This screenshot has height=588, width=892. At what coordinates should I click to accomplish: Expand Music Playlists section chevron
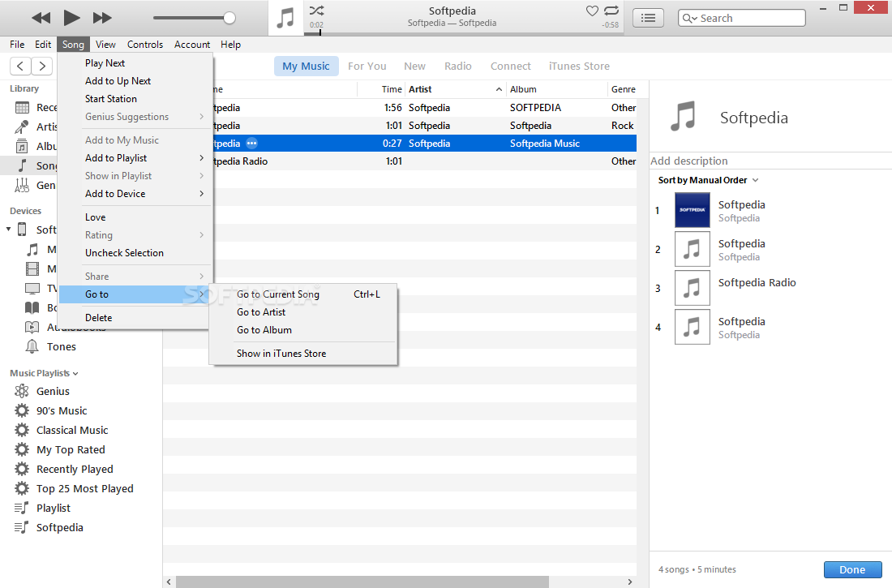click(75, 373)
